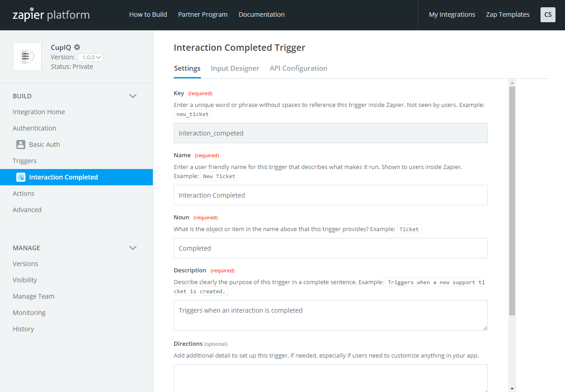
Task: Switch to the Input Designer tab
Action: point(235,68)
